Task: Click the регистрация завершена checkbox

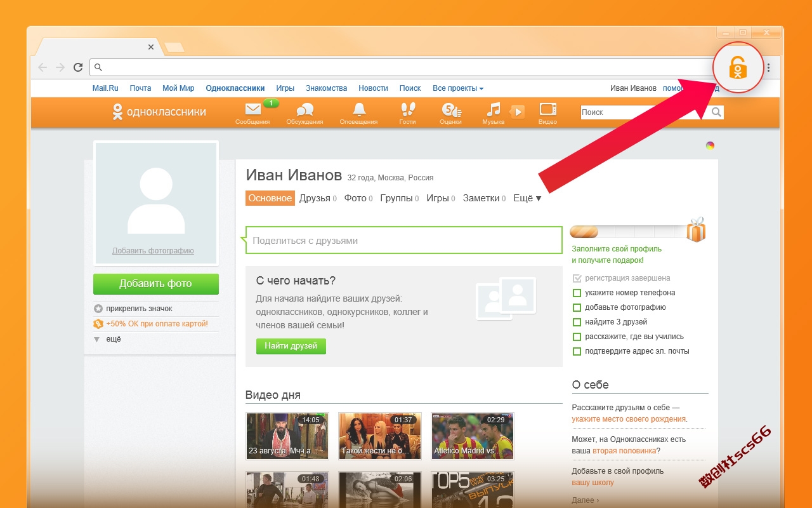Action: [x=577, y=278]
